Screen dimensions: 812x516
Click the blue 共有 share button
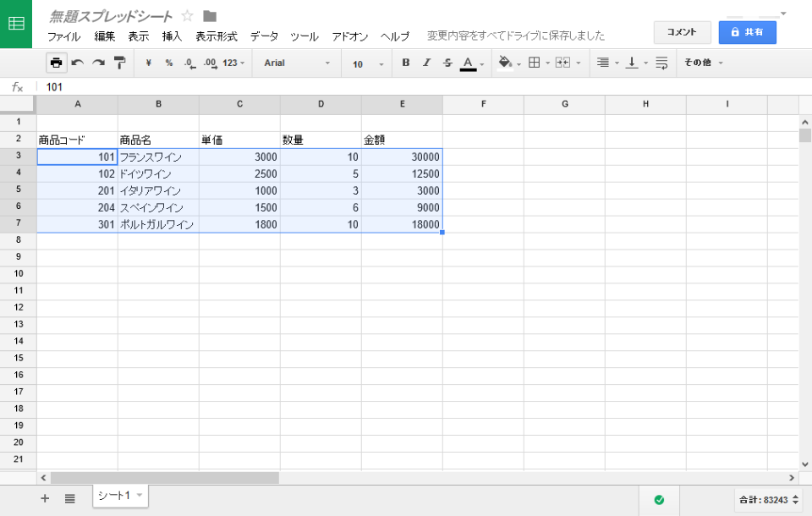pos(747,32)
